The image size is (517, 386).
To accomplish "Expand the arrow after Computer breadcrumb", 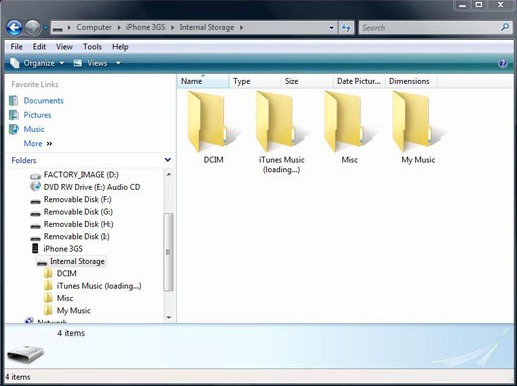I will (119, 27).
